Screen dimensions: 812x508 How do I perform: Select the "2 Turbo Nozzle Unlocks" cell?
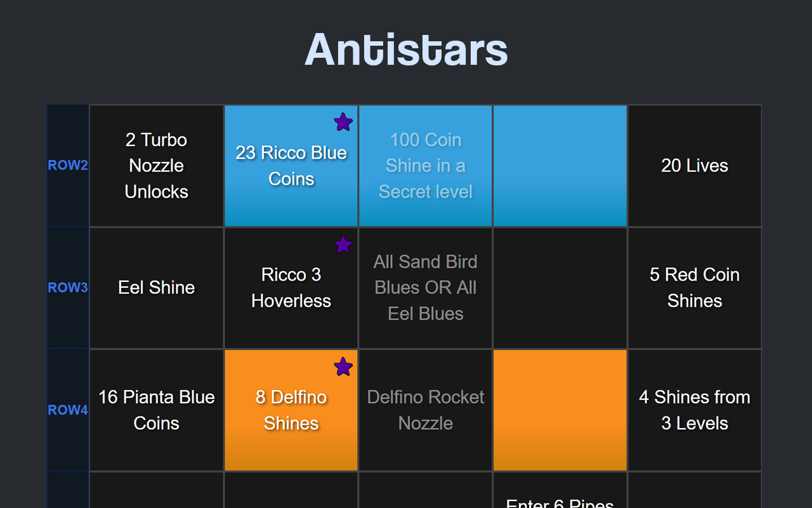click(156, 165)
